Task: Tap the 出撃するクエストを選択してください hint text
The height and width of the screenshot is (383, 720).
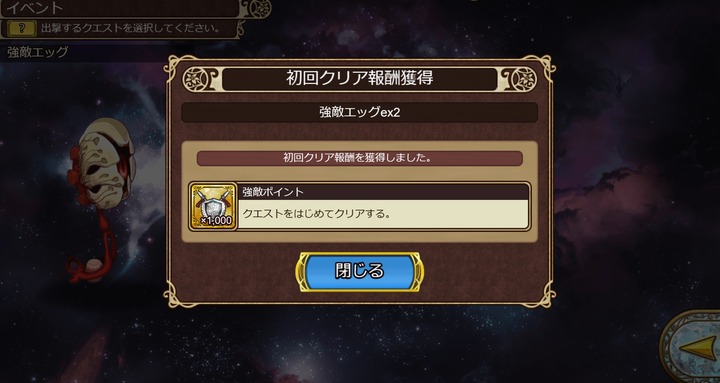Action: tap(130, 28)
